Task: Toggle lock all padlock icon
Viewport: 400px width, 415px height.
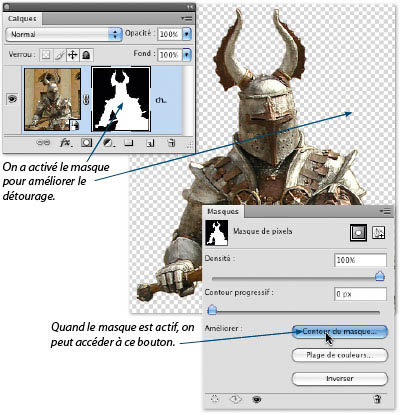Action: 86,55
